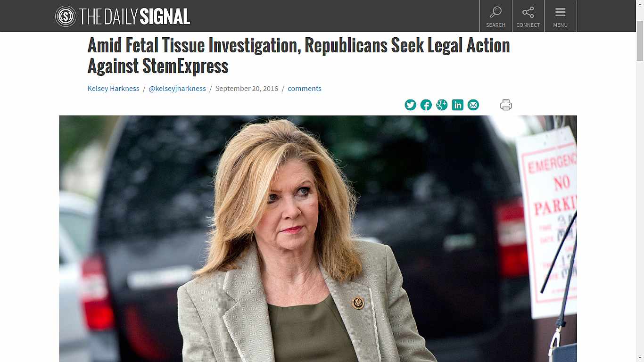Click the September 20, 2016 date
This screenshot has height=362, width=644.
pyautogui.click(x=247, y=89)
